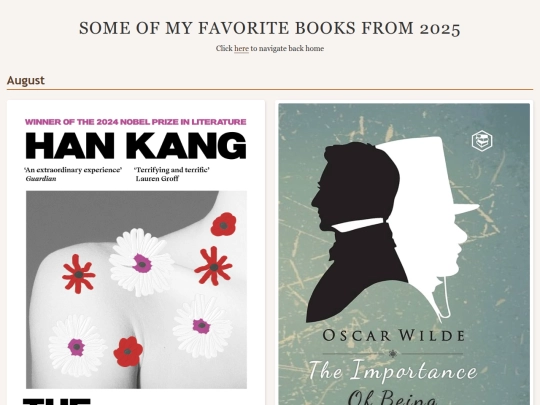
Task: Click the small ornament divider below Oscar Wilde
Action: [x=393, y=353]
